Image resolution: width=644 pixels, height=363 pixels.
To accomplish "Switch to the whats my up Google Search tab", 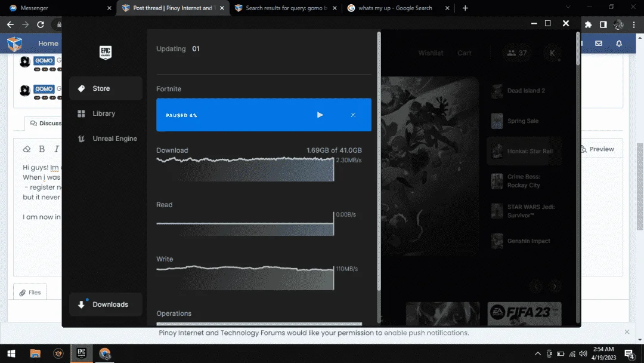I will [x=398, y=8].
